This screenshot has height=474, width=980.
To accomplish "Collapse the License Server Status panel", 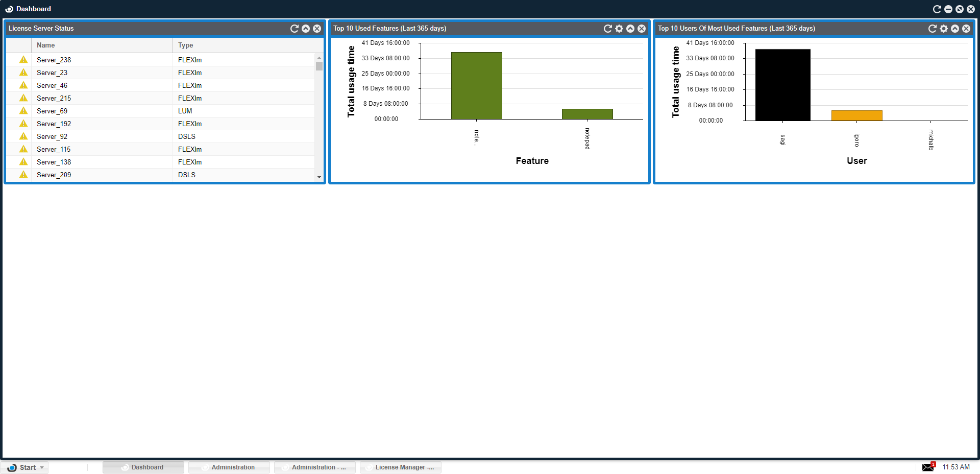I will tap(306, 29).
